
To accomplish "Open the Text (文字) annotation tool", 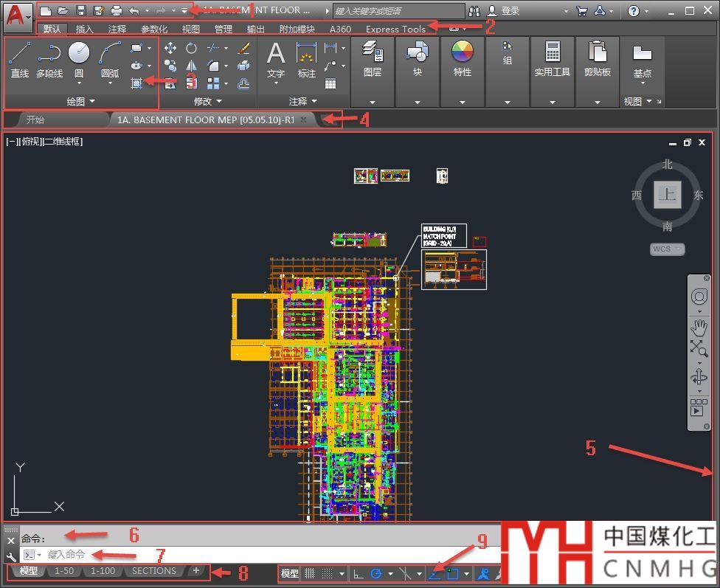I will coord(275,54).
